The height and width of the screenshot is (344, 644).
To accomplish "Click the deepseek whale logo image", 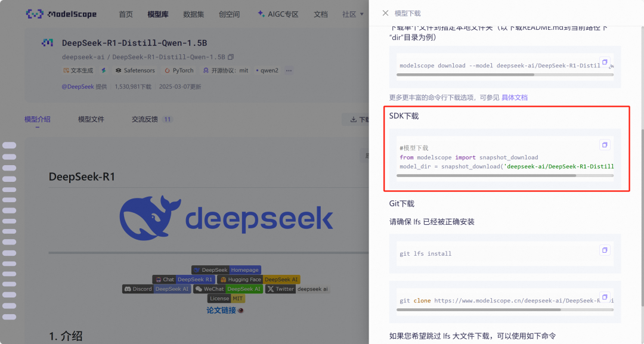I will [227, 218].
